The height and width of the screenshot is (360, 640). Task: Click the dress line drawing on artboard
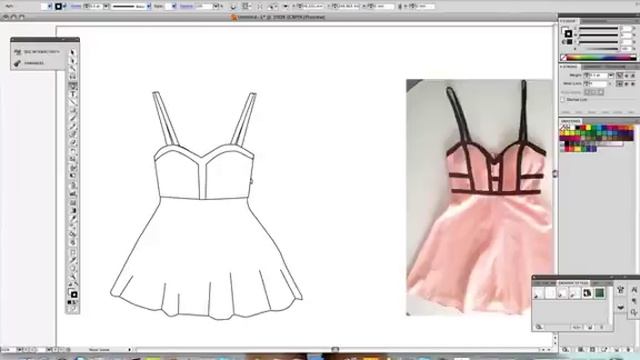206,205
